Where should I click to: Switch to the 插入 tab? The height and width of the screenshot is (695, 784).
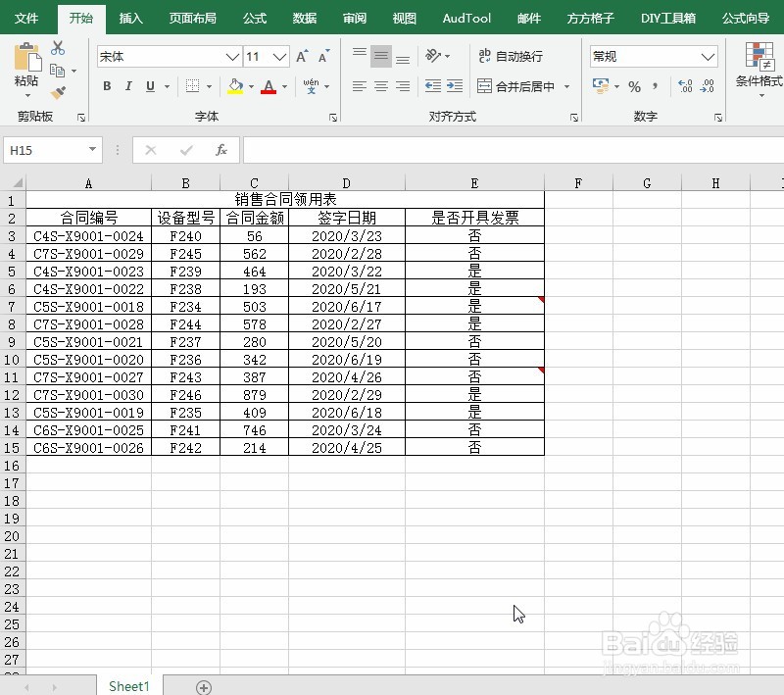point(131,19)
